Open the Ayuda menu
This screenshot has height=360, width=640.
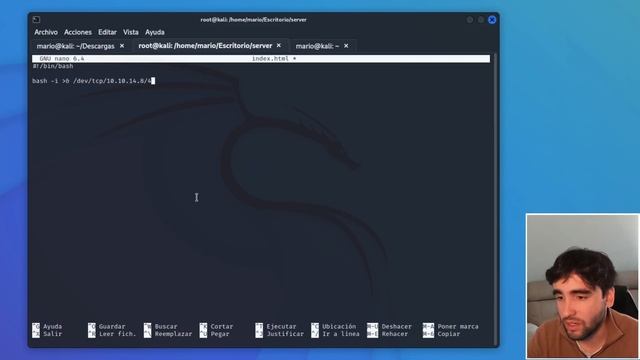(x=155, y=32)
